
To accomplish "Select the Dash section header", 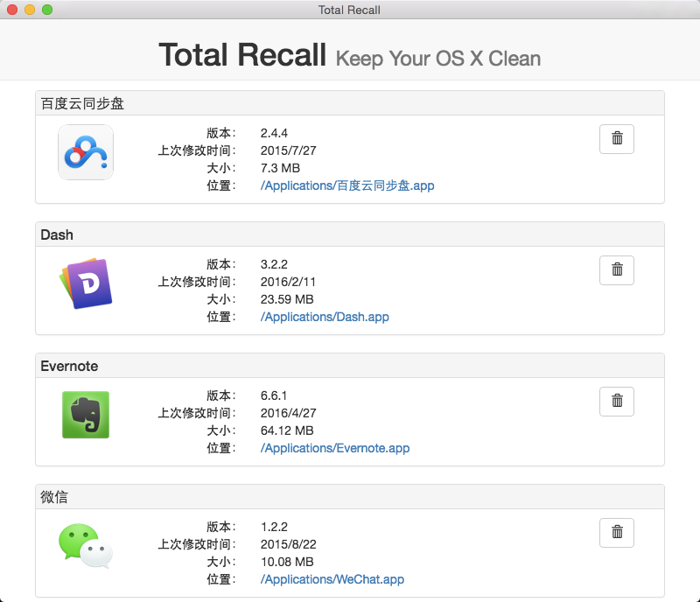I will tap(349, 234).
